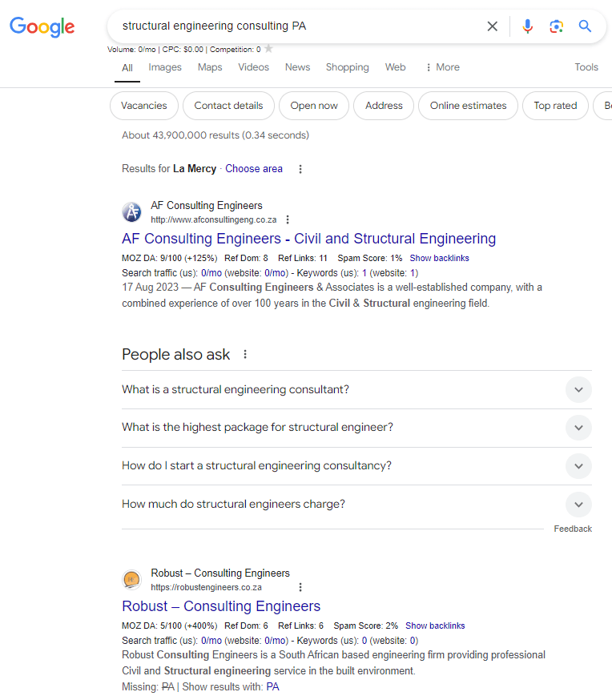This screenshot has height=700, width=612.
Task: Click 'Ref Links: 11' text
Action: [303, 258]
